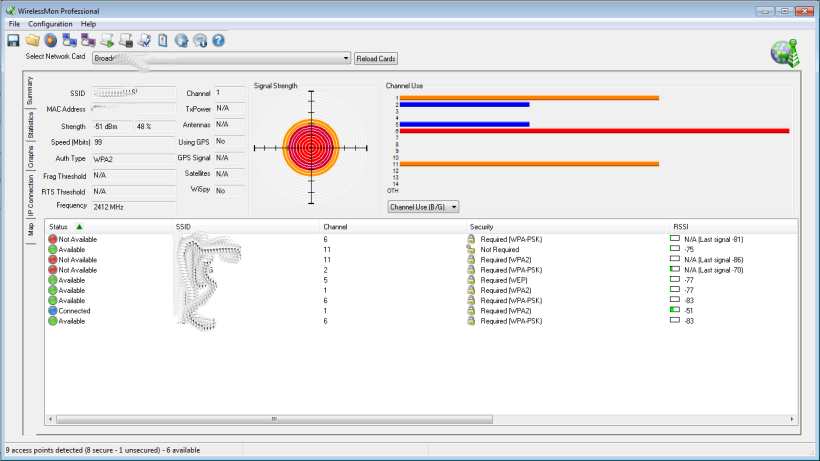Click the '9 access points detected' status bar text
820x461 pixels.
tap(102, 450)
